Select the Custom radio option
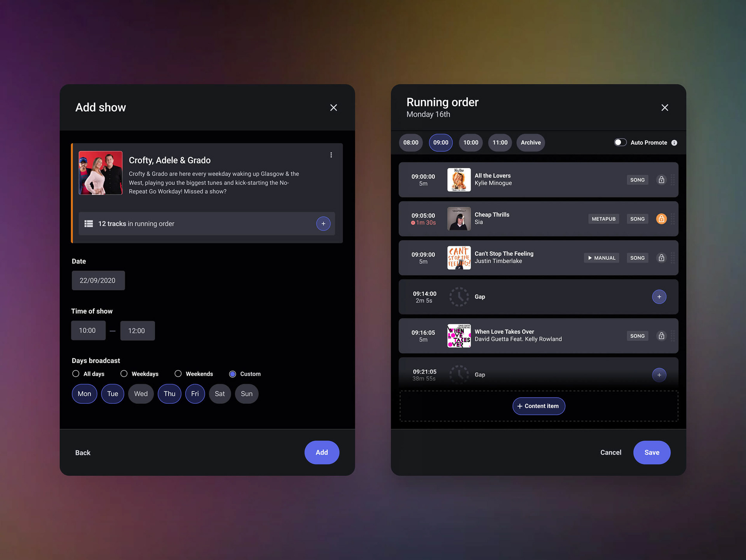This screenshot has height=560, width=746. pos(232,374)
